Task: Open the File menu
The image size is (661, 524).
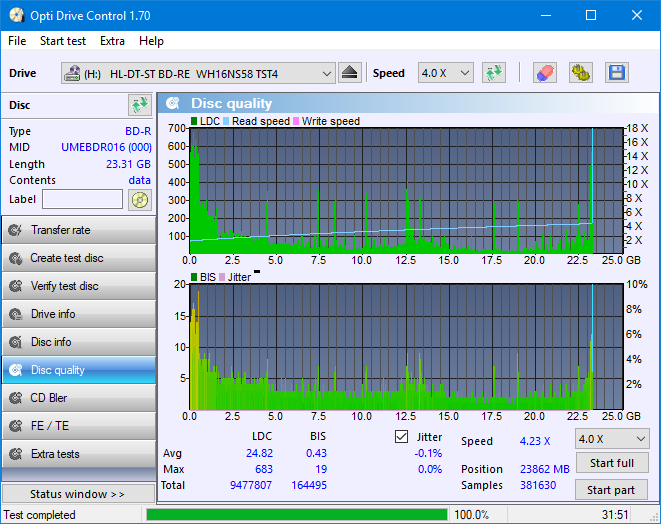Action: click(x=17, y=41)
